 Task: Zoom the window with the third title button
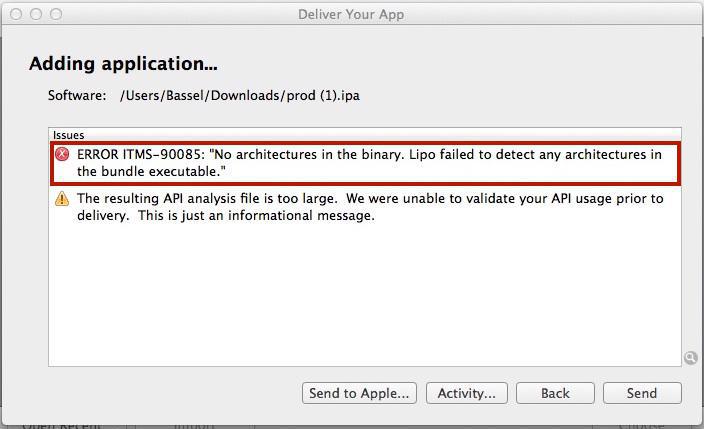56,14
